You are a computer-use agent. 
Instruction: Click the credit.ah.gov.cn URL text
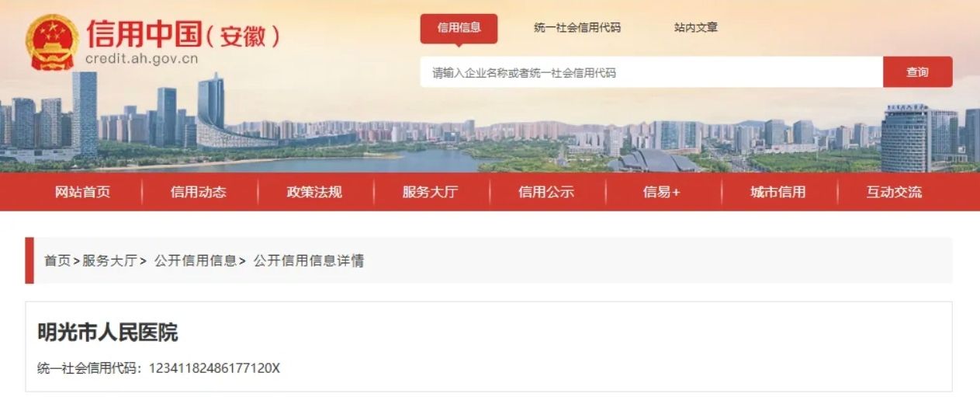142,59
